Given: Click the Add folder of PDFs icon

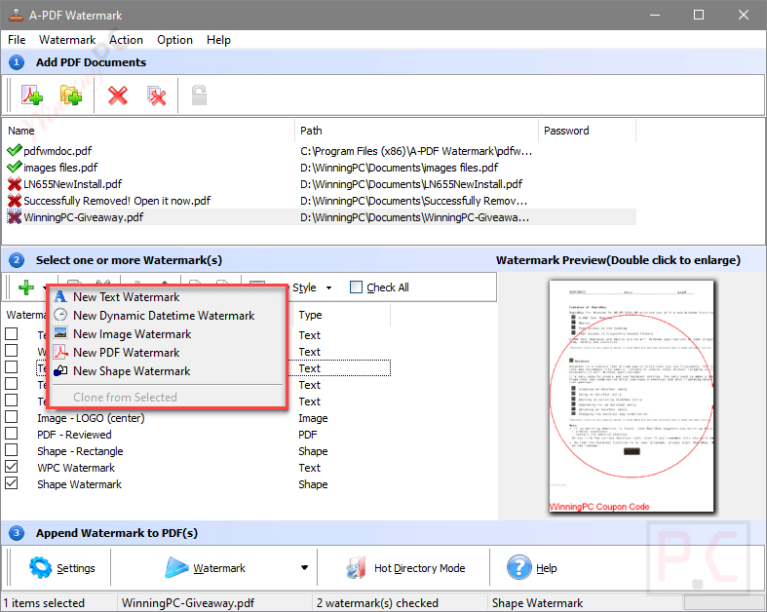Looking at the screenshot, I should tap(71, 95).
